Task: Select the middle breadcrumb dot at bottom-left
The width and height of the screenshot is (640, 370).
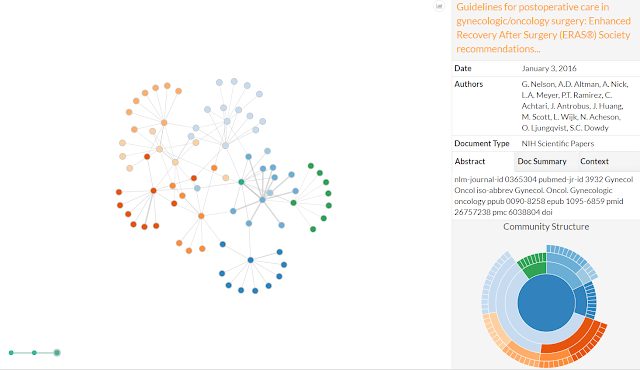Action: point(34,352)
